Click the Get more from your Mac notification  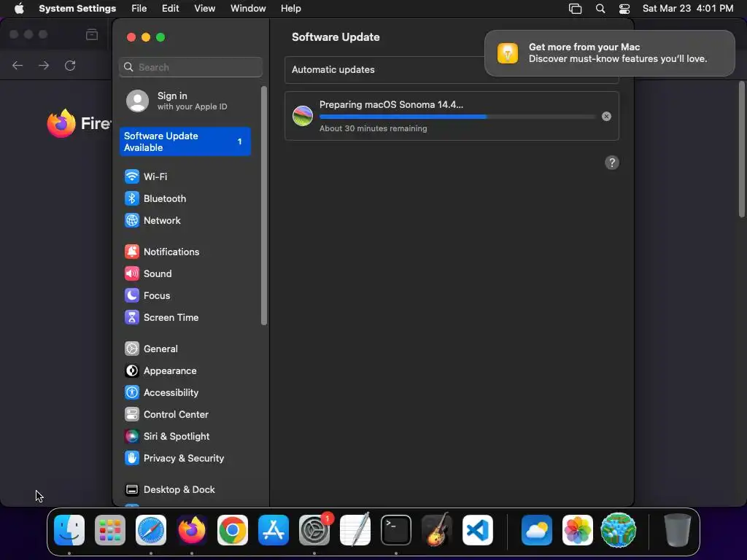[609, 52]
